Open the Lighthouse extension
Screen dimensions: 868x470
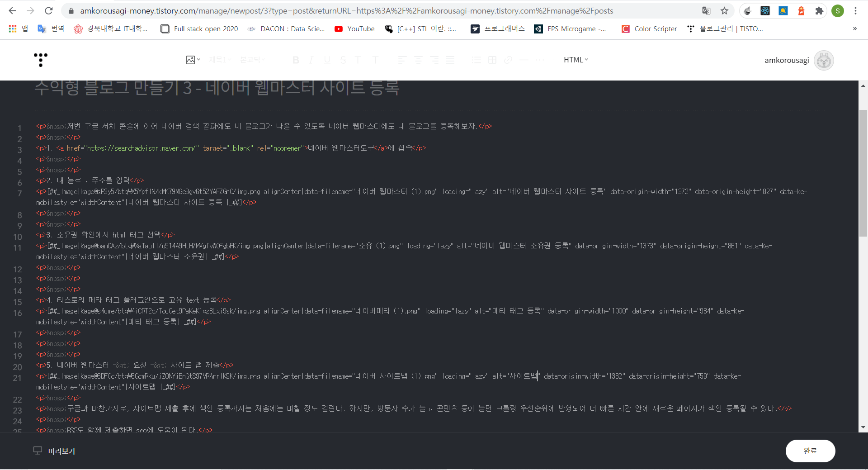pos(801,11)
